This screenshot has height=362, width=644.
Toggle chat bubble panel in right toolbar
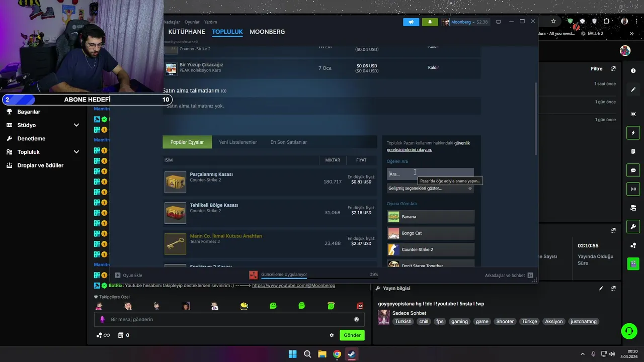click(633, 170)
